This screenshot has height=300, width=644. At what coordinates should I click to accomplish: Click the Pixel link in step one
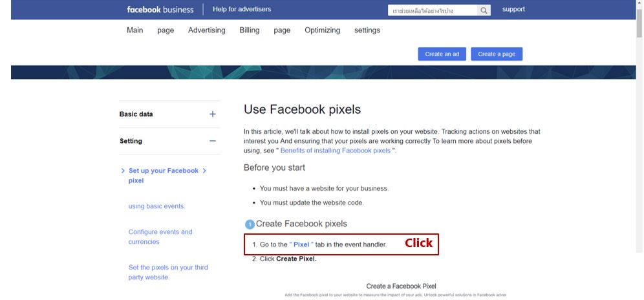301,244
